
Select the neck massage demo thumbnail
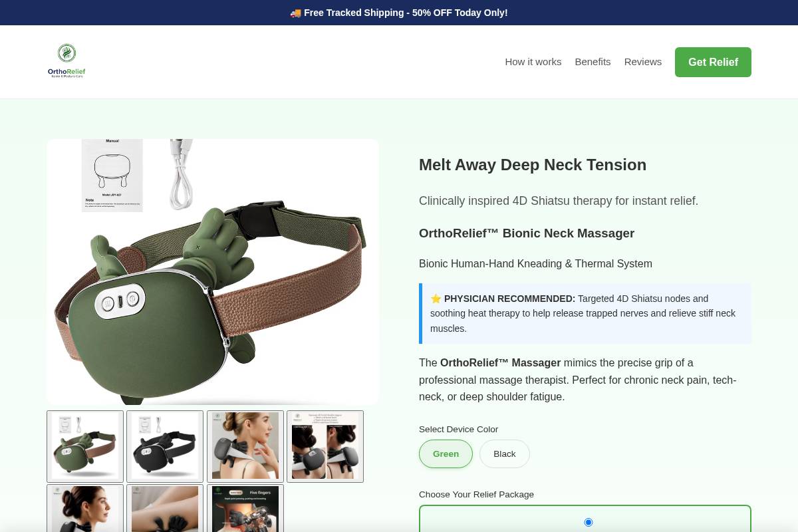tap(245, 446)
